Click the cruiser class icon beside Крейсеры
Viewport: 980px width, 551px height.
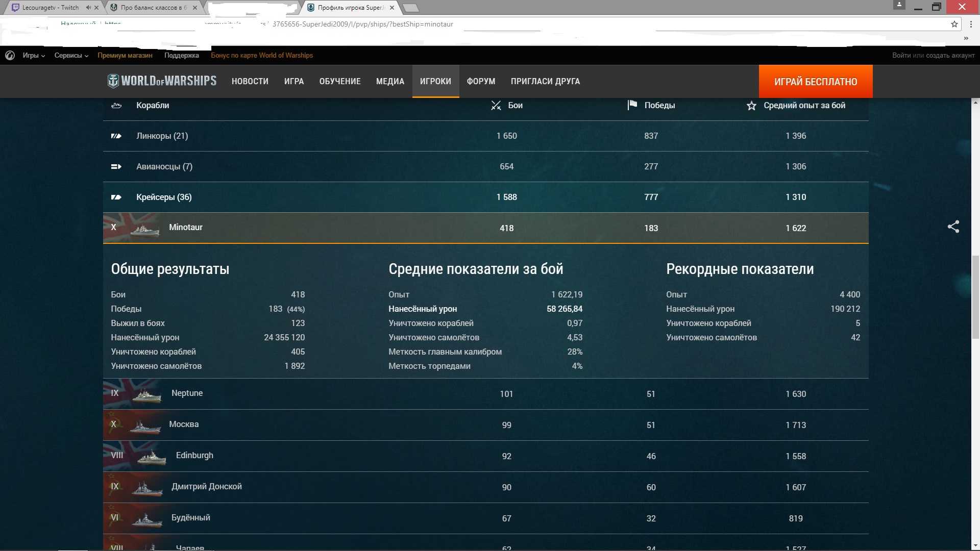(x=116, y=197)
